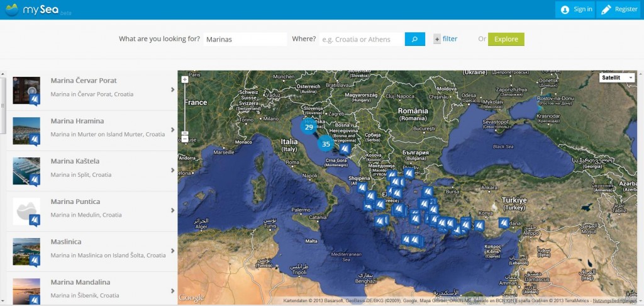644x306 pixels.
Task: Open Marina Puntica listing title
Action: pos(75,201)
